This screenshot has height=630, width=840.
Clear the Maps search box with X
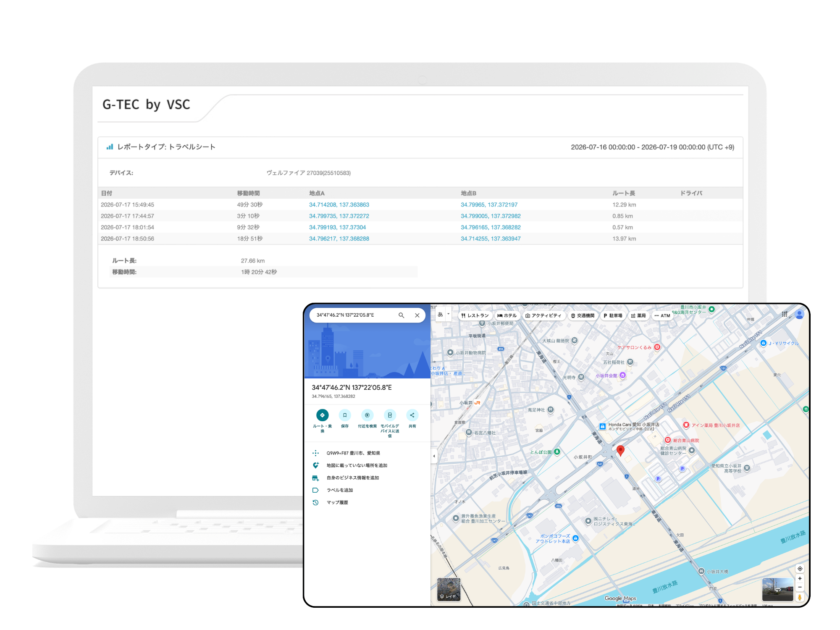click(417, 315)
